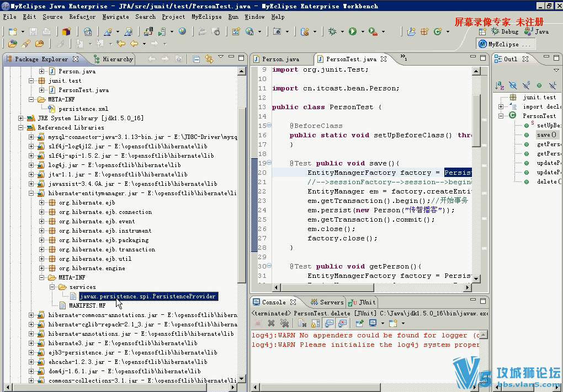Screen dimensions: 563x392
Task: Switch to the Hierarchy tab
Action: point(113,59)
